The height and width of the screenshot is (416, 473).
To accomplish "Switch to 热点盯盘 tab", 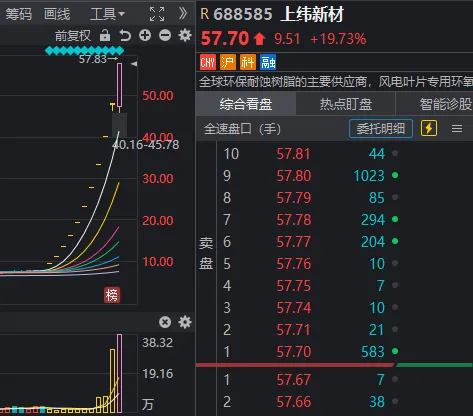I will (x=346, y=104).
